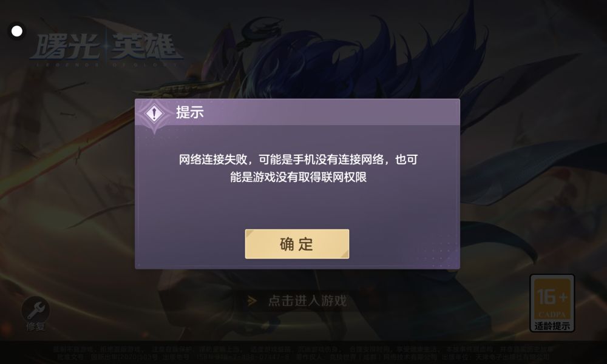Open the 16+ CADPA age rating badge
The image size is (607, 364).
click(552, 303)
